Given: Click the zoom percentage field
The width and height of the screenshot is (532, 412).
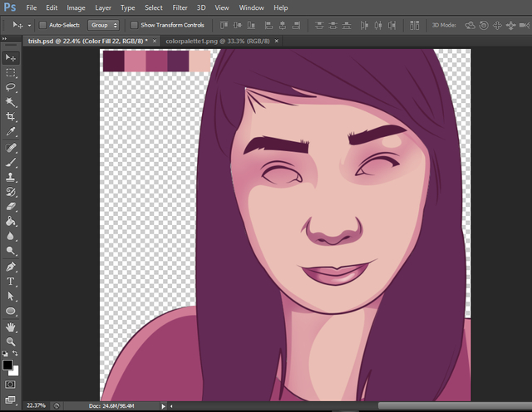Looking at the screenshot, I should click(35, 405).
